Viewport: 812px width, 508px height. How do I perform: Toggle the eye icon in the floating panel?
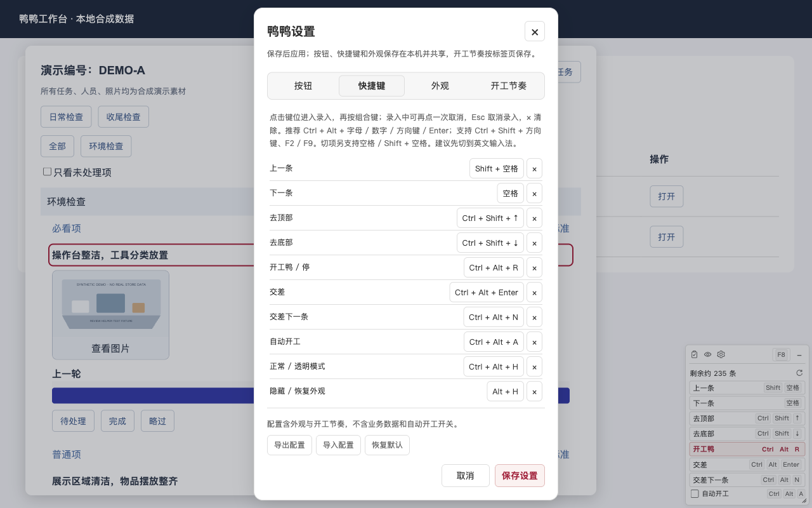(708, 354)
